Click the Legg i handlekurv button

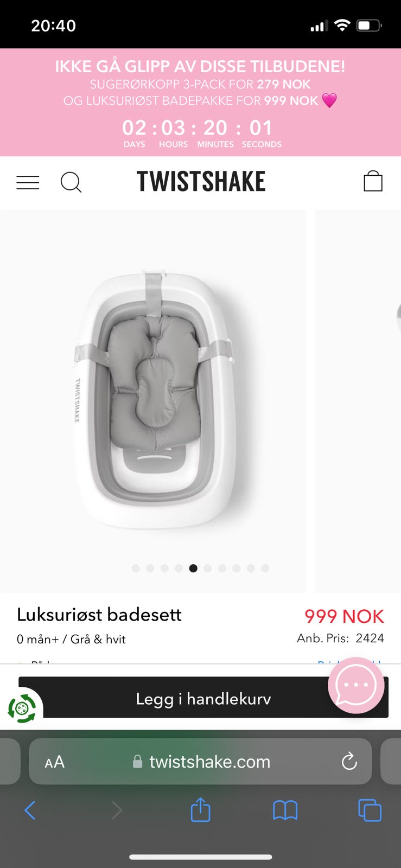(x=203, y=698)
